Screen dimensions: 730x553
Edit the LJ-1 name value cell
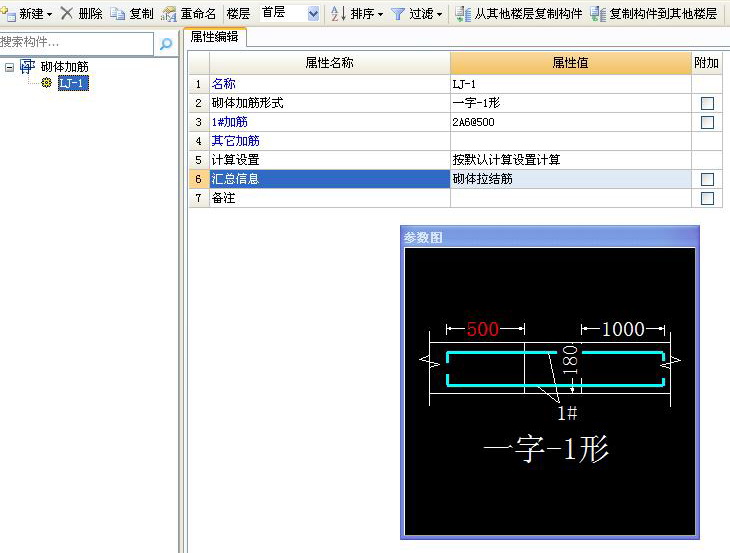570,84
